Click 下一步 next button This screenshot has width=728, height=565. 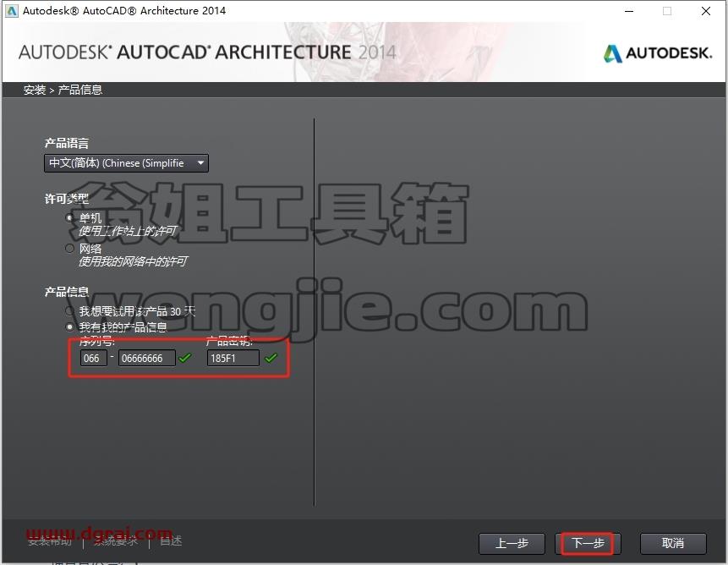[x=588, y=543]
